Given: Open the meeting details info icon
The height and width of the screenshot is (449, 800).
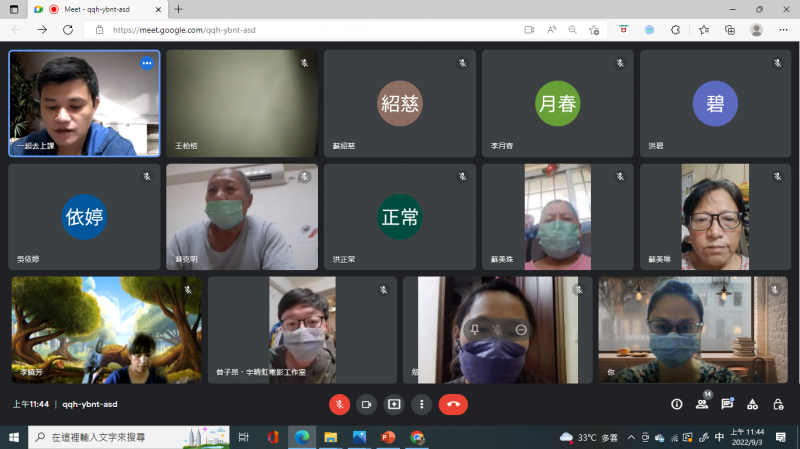Looking at the screenshot, I should click(677, 404).
